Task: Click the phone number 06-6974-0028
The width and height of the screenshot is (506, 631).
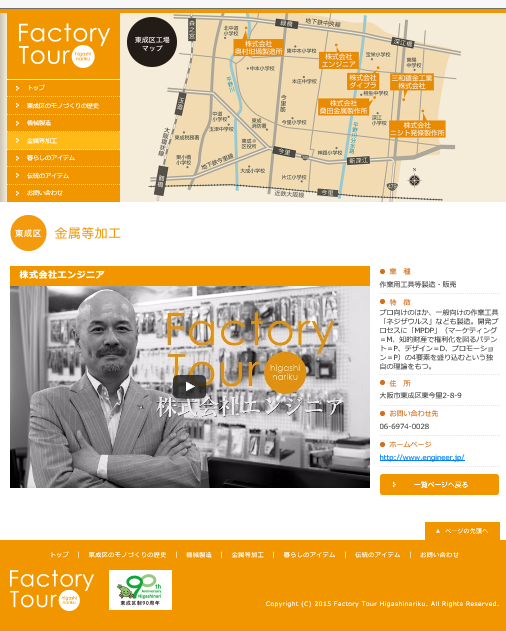Action: (404, 426)
